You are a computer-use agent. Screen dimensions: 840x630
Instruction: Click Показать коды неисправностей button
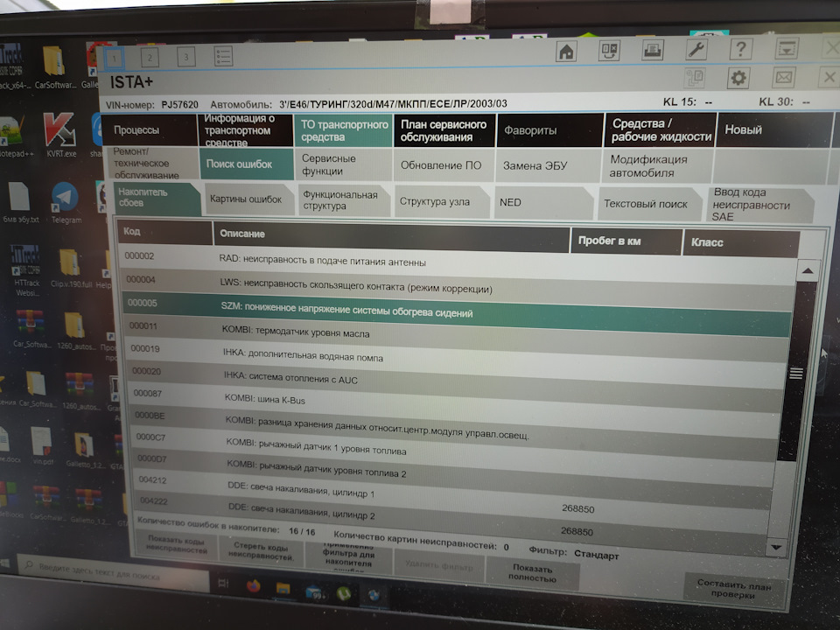tap(177, 544)
